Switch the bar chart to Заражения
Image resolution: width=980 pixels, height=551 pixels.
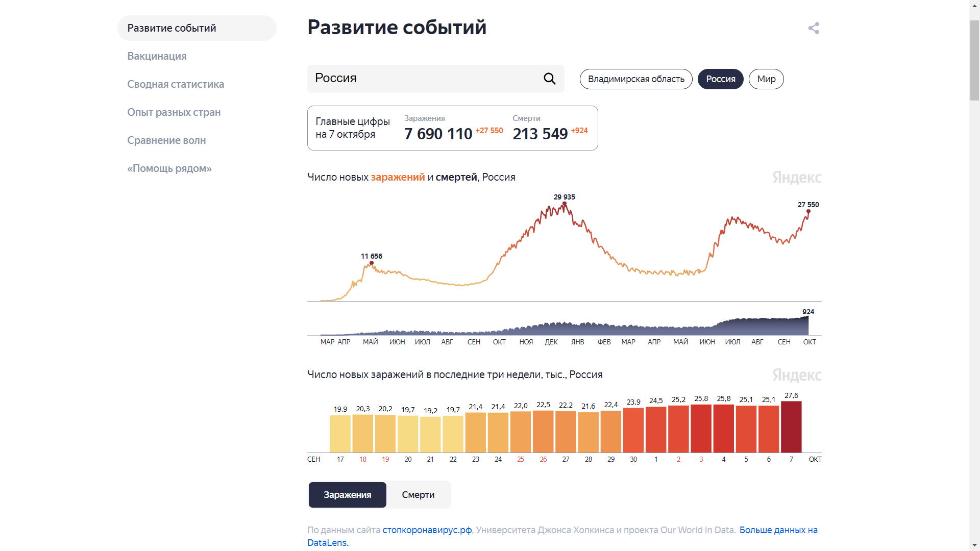pos(347,495)
